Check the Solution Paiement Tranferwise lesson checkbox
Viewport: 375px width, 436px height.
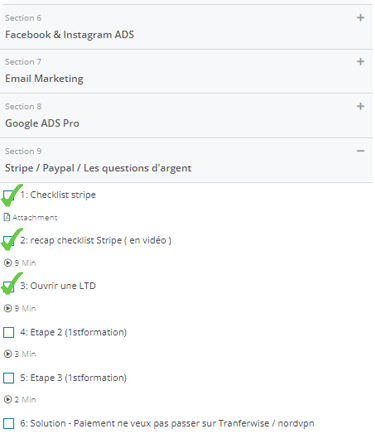pos(9,424)
